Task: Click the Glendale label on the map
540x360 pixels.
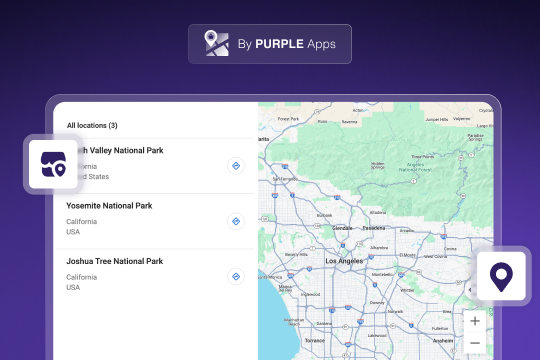Action: 342,228
